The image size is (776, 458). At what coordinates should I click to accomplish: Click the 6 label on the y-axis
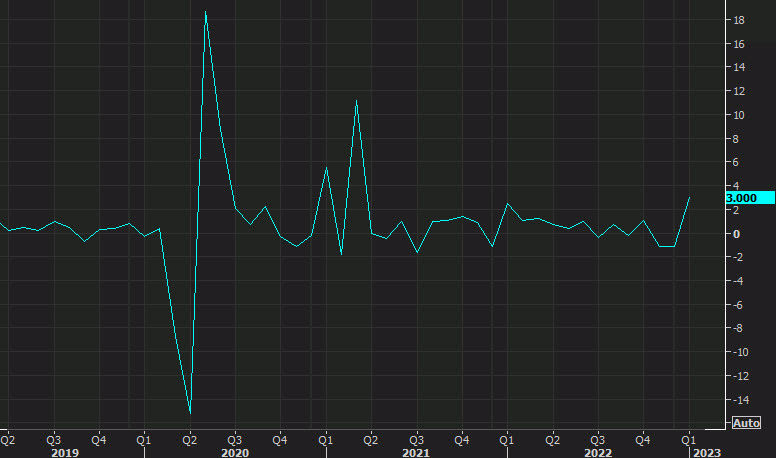pyautogui.click(x=736, y=163)
